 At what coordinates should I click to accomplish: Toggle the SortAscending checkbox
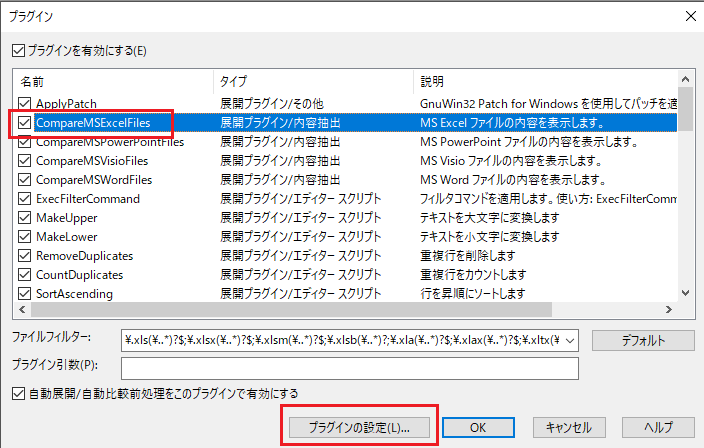coord(24,294)
